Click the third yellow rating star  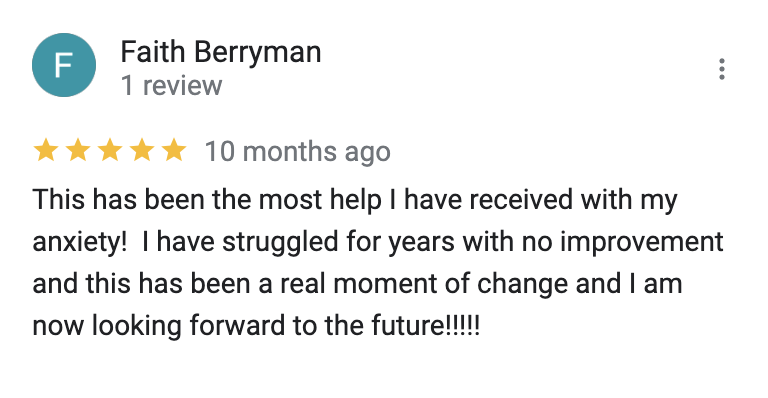pyautogui.click(x=110, y=150)
